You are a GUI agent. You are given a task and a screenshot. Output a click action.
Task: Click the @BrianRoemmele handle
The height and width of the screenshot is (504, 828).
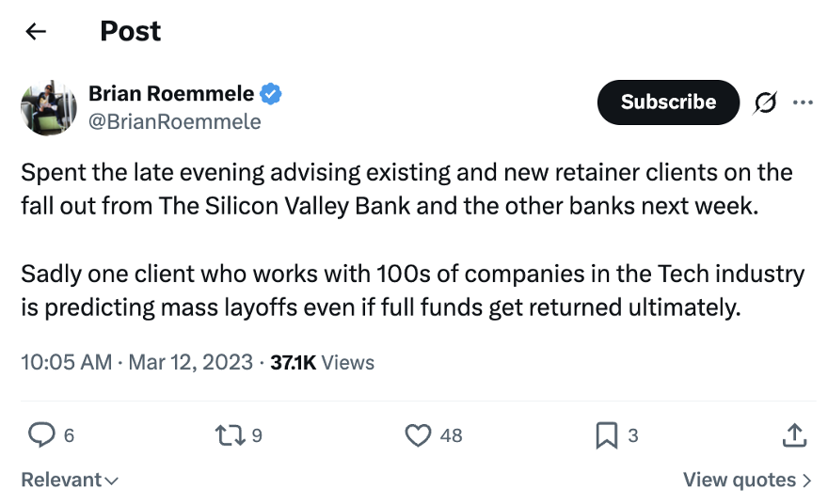click(175, 121)
